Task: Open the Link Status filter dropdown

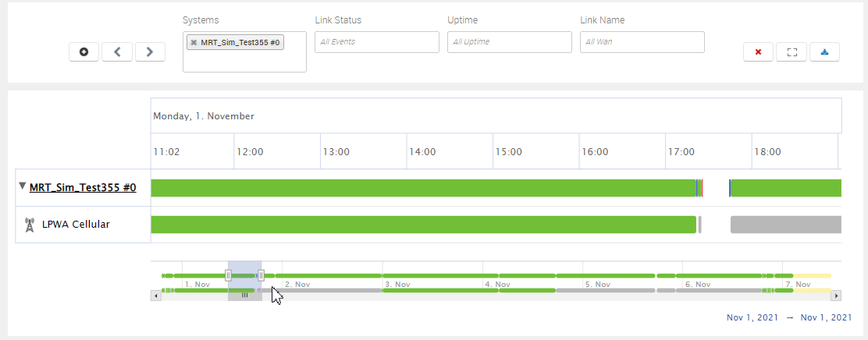Action: pos(376,42)
